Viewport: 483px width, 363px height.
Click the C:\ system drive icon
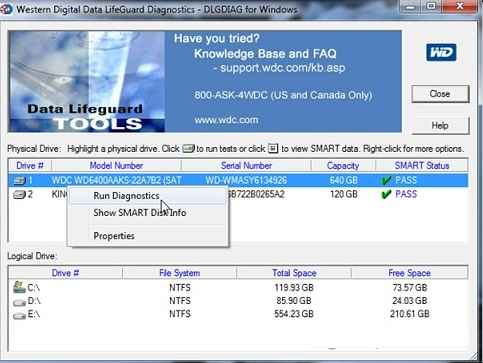click(19, 287)
